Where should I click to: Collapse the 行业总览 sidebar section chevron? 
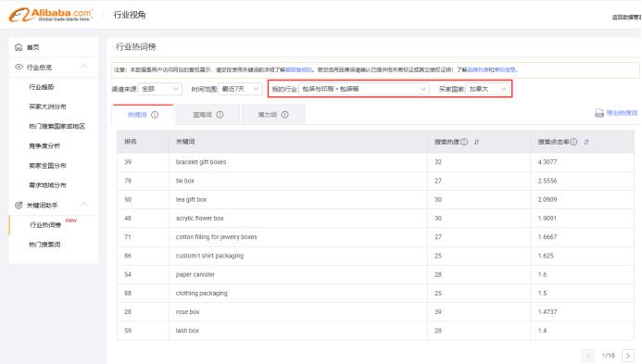(x=84, y=67)
